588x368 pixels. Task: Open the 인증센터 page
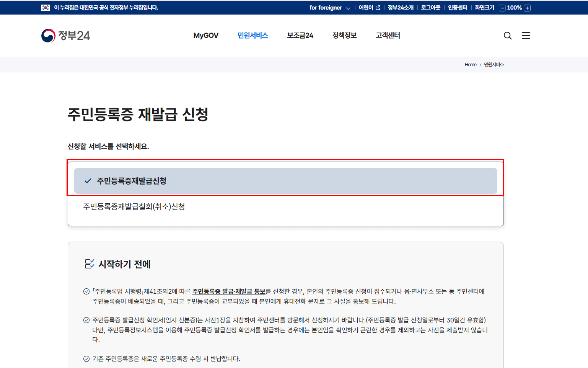click(457, 7)
